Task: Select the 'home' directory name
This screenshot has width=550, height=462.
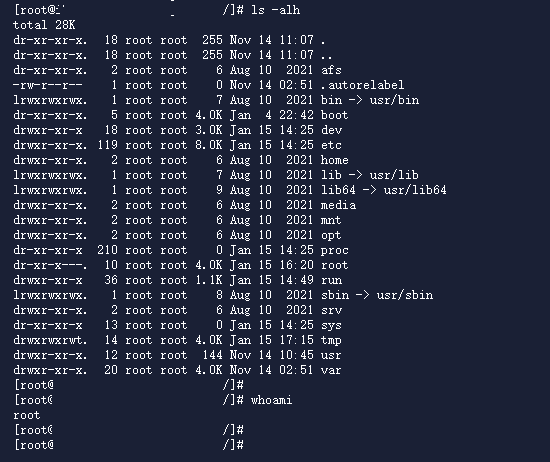Action: click(x=335, y=160)
